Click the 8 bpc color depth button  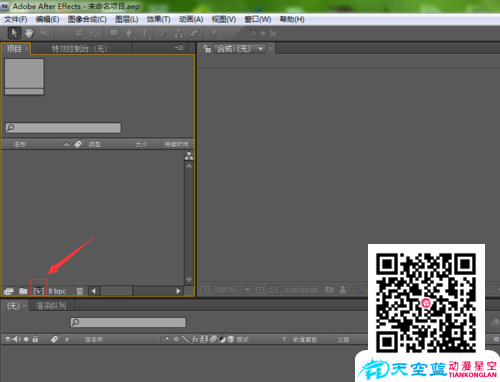pyautogui.click(x=57, y=291)
